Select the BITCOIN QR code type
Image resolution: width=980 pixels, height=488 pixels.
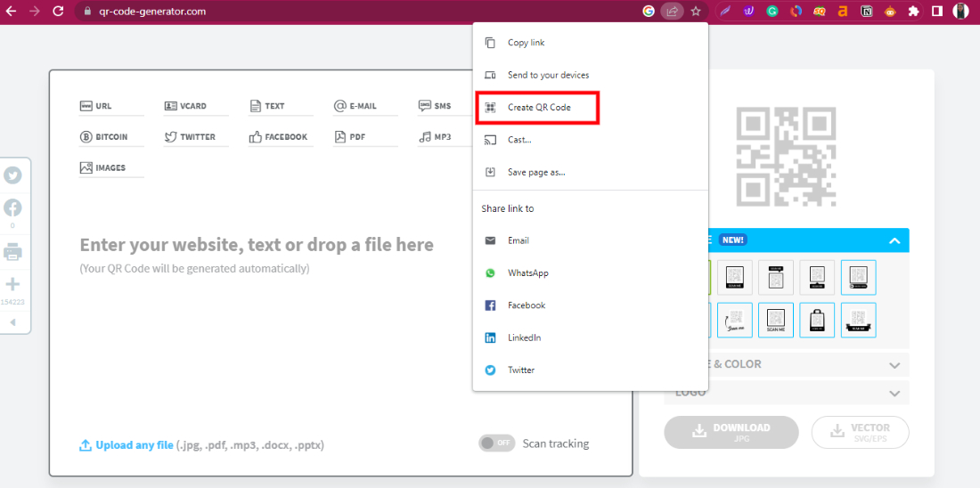[111, 137]
